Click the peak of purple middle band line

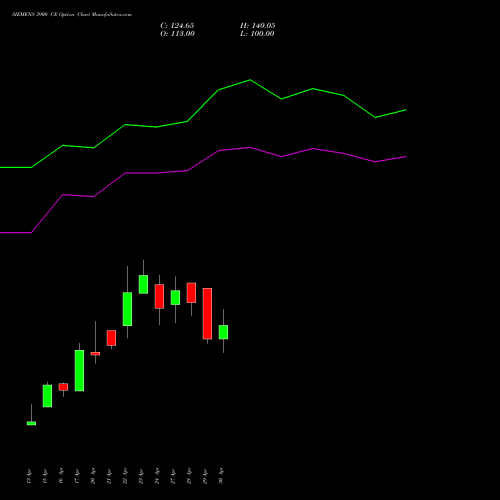coord(250,147)
